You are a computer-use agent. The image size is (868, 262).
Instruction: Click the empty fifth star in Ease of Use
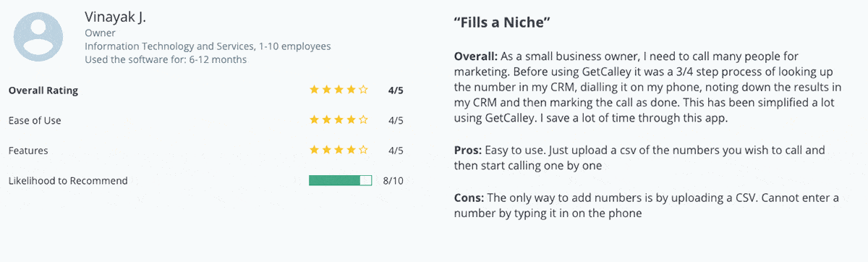point(363,120)
